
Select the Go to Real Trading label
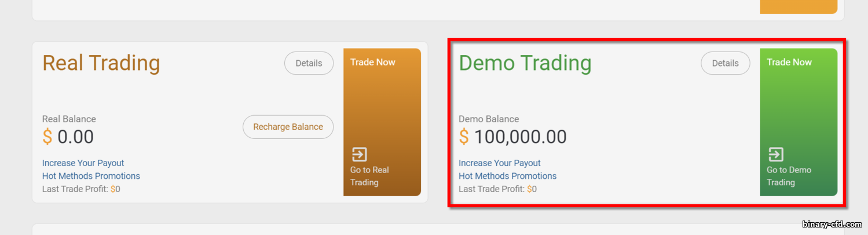(369, 176)
